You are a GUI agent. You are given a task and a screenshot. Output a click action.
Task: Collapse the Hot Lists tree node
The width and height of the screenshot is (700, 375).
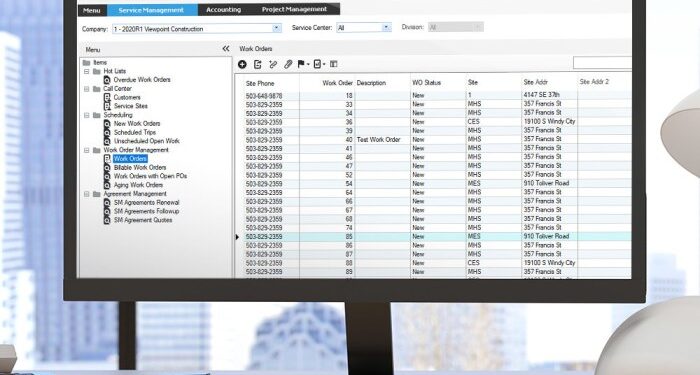[x=87, y=71]
